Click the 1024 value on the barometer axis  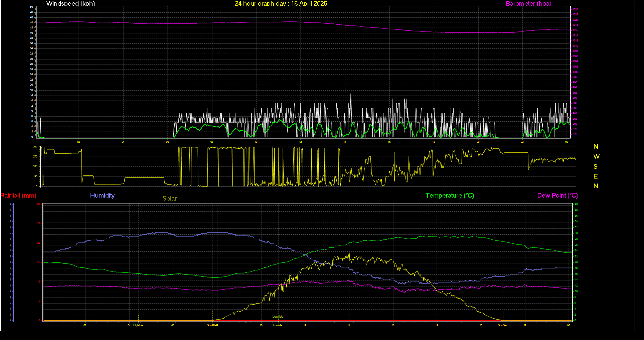575,10
